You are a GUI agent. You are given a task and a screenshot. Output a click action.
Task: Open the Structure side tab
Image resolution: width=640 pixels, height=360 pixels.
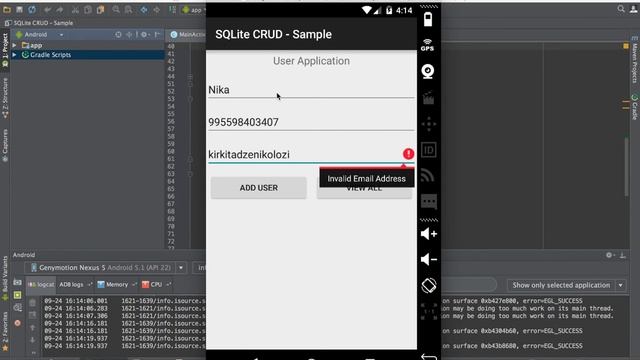[5, 98]
